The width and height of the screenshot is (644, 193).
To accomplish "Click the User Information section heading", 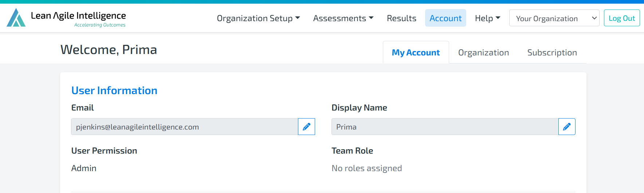I will tap(114, 90).
